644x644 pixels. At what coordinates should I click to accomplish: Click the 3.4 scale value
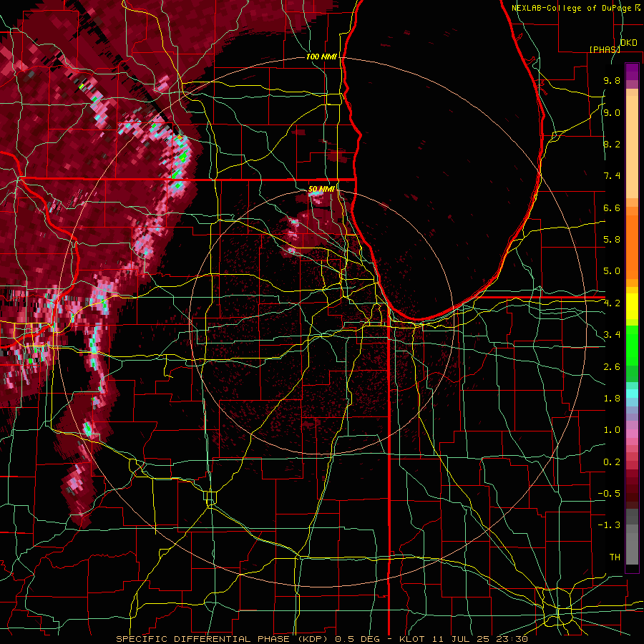pyautogui.click(x=612, y=335)
